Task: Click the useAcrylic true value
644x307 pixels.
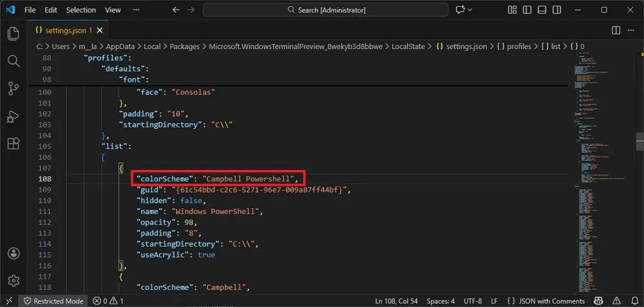Action: click(206, 255)
